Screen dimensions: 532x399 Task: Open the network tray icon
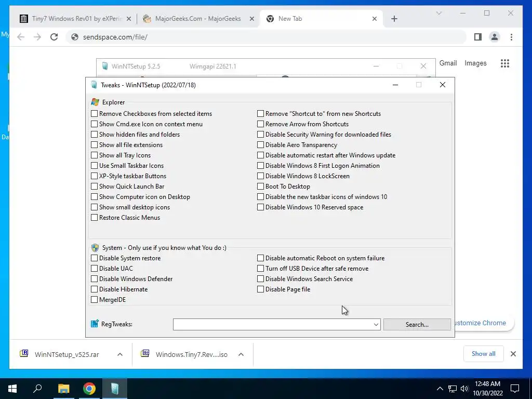tap(453, 389)
